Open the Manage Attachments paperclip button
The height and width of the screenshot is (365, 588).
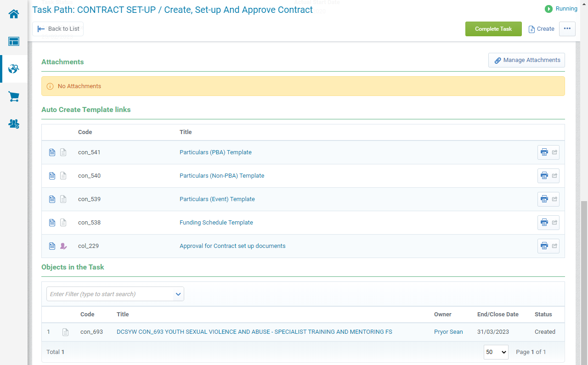pos(526,60)
